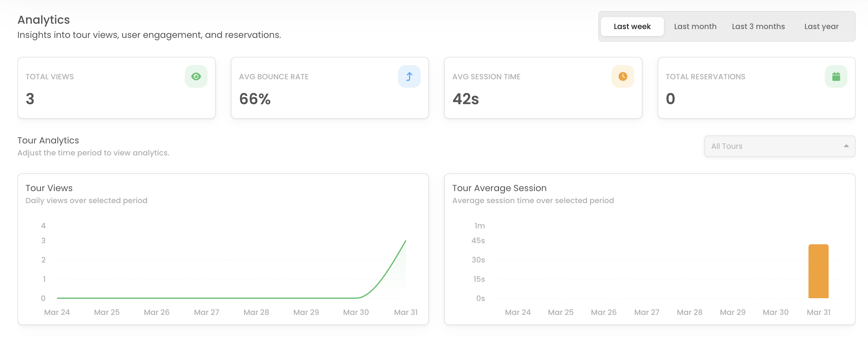868x338 pixels.
Task: Click the orange Mar 31 session bar
Action: point(818,271)
